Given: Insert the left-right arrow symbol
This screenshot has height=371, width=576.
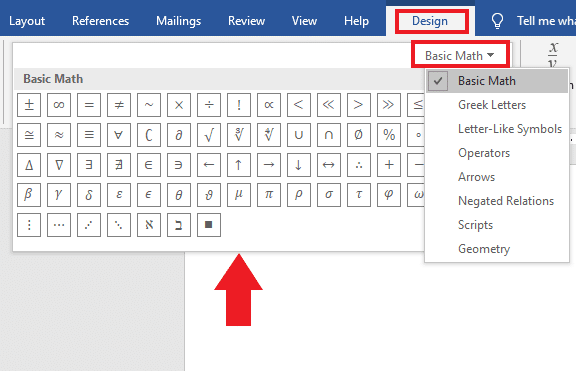Looking at the screenshot, I should [x=329, y=165].
